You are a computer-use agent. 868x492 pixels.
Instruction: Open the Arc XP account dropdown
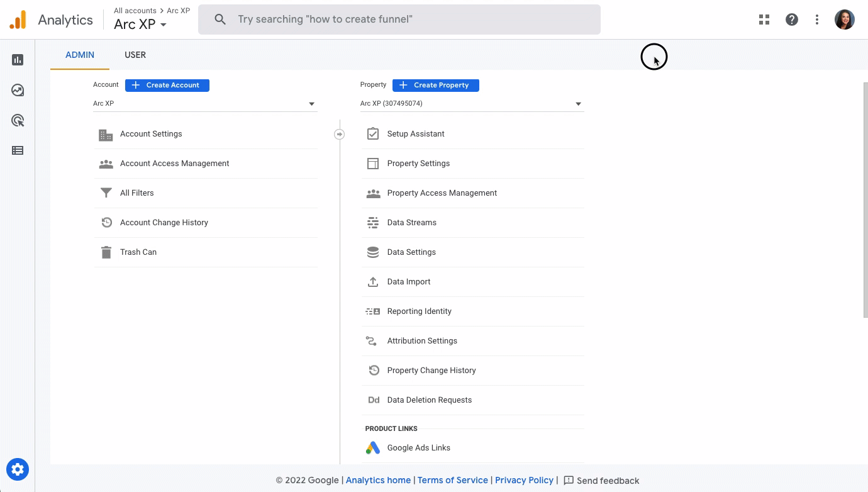204,104
